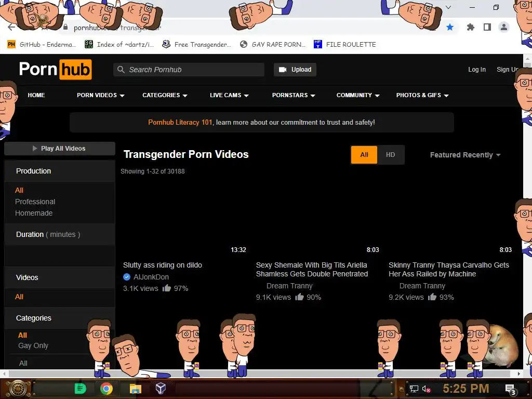This screenshot has height=399, width=532.
Task: Click the horizontal scrollbar right arrow
Action: pyautogui.click(x=519, y=374)
